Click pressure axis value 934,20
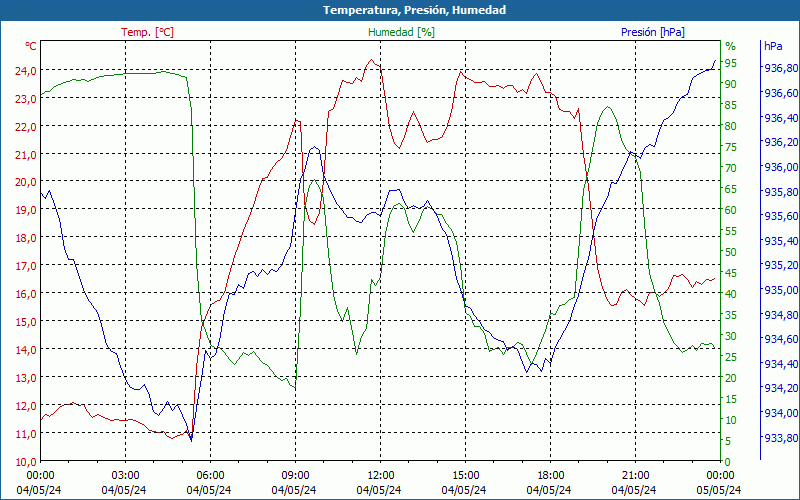 tap(781, 388)
